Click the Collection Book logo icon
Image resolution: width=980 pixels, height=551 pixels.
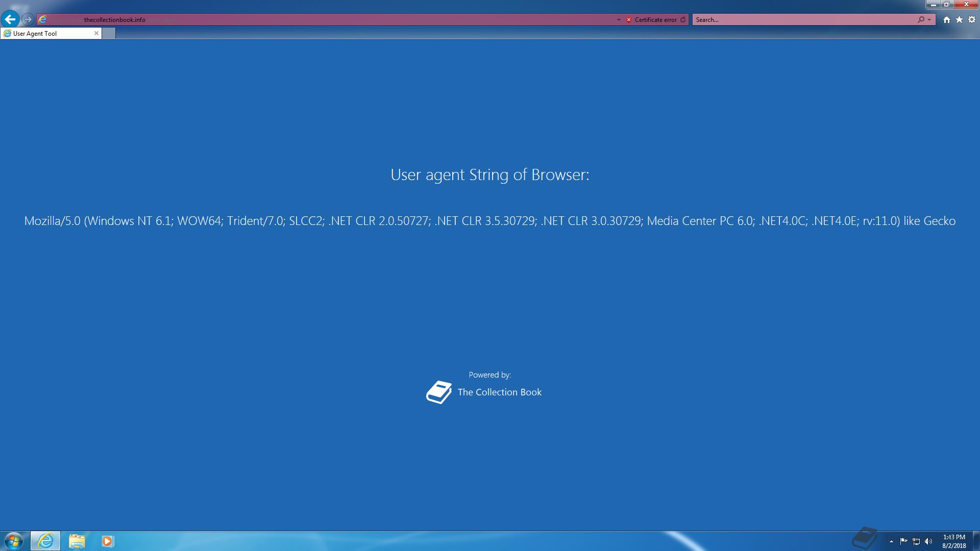pos(439,392)
